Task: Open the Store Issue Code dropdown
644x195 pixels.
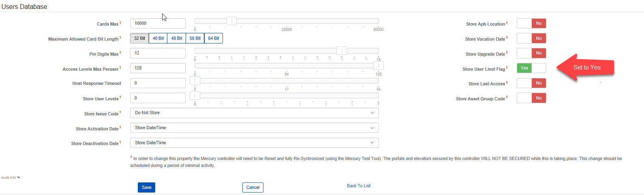Action: point(254,113)
